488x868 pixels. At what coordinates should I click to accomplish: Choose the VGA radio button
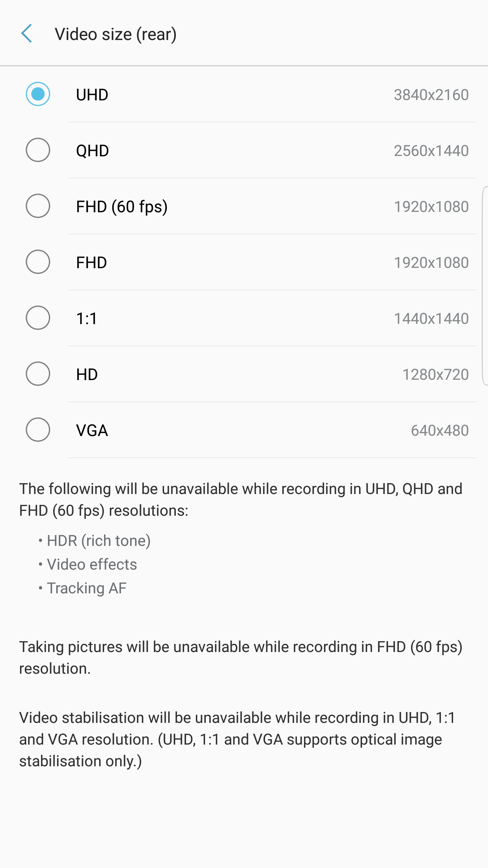pyautogui.click(x=38, y=430)
